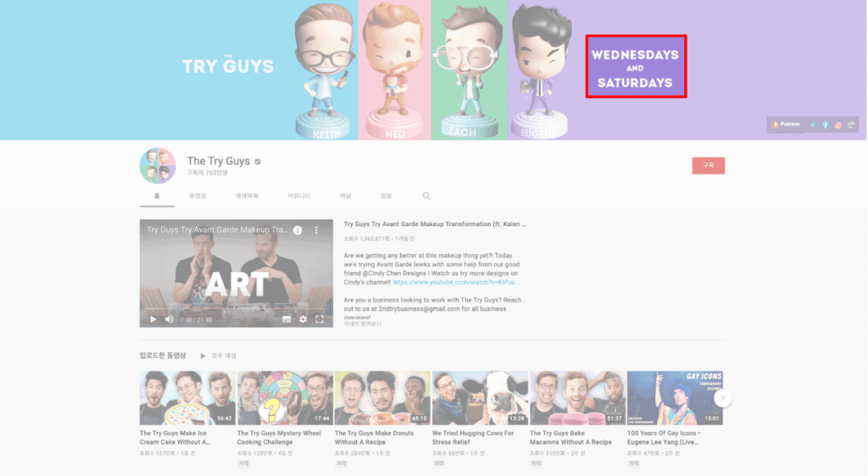Open the 채널 tab

346,196
